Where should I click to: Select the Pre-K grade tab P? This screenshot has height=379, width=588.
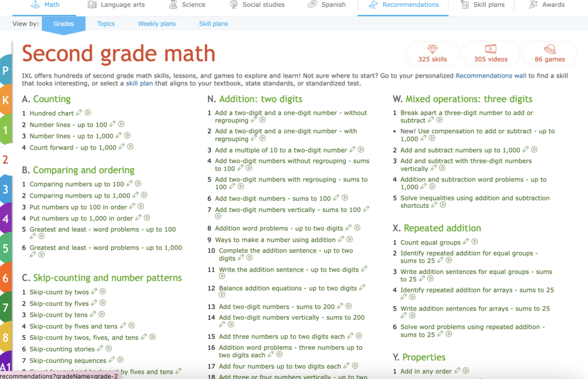[x=6, y=70]
